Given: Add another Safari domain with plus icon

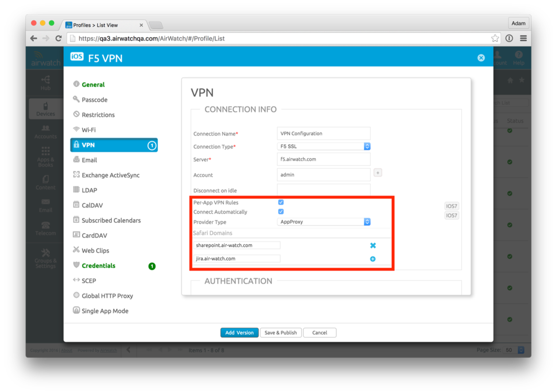Looking at the screenshot, I should point(373,259).
